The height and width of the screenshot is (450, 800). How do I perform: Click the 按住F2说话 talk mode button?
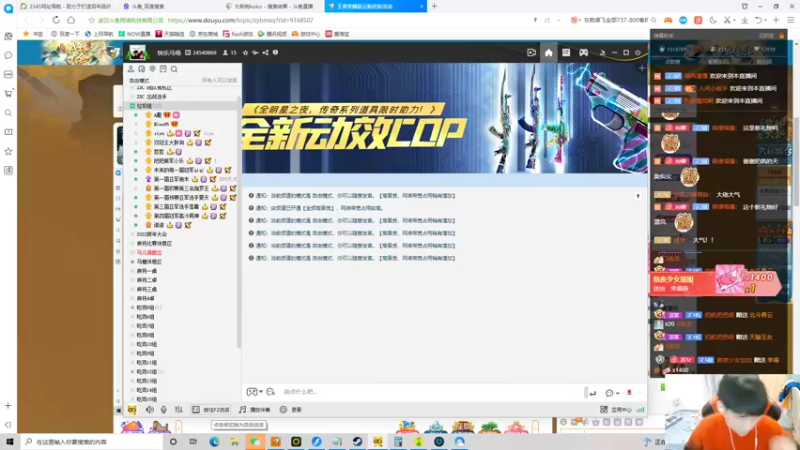[211, 410]
